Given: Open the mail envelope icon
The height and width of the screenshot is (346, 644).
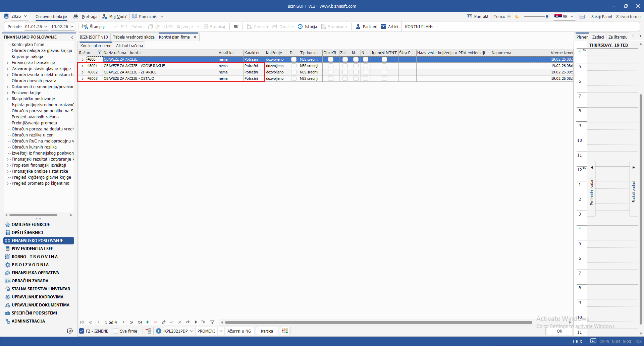Looking at the screenshot, I should click(582, 16).
